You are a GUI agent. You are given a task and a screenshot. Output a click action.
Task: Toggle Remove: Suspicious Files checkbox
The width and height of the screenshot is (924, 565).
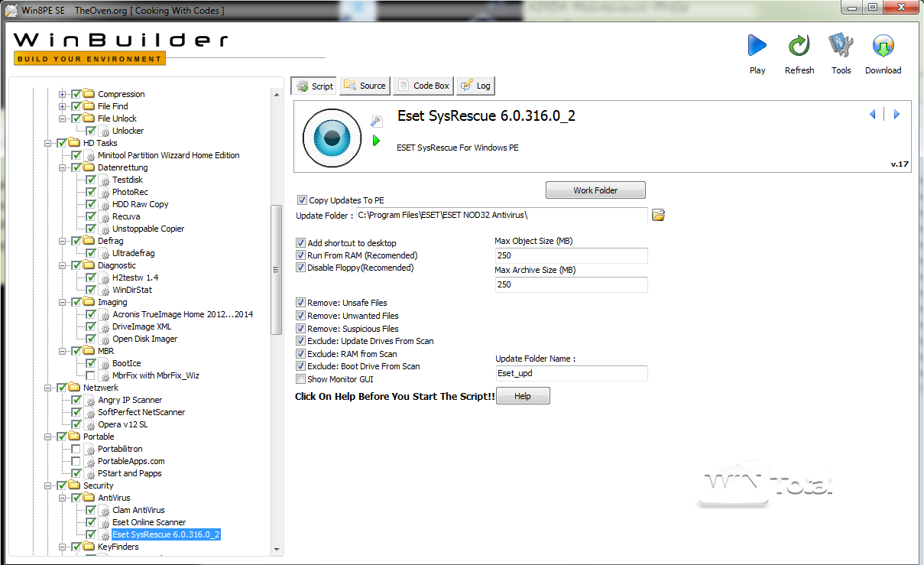coord(300,329)
